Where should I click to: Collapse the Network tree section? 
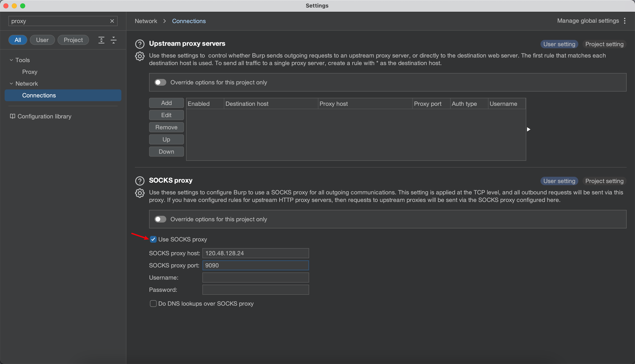coord(11,84)
